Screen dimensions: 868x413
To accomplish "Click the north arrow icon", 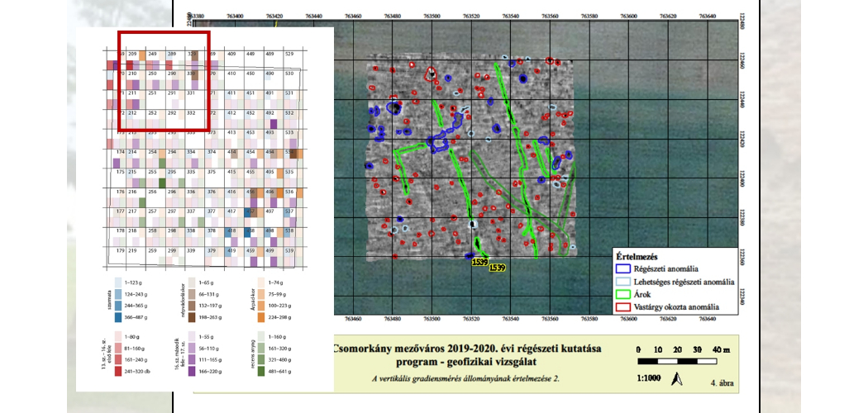I will tap(675, 379).
